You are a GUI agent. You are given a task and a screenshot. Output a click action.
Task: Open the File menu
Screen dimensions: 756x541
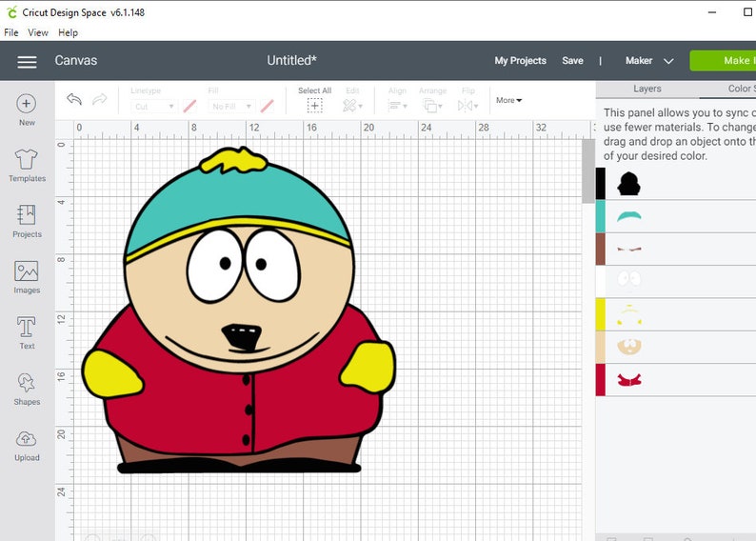click(11, 32)
